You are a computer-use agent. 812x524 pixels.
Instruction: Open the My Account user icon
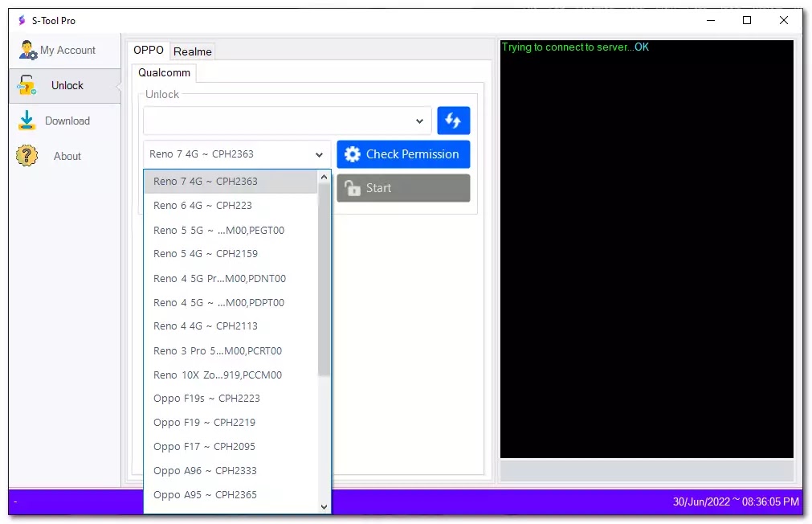[27, 51]
